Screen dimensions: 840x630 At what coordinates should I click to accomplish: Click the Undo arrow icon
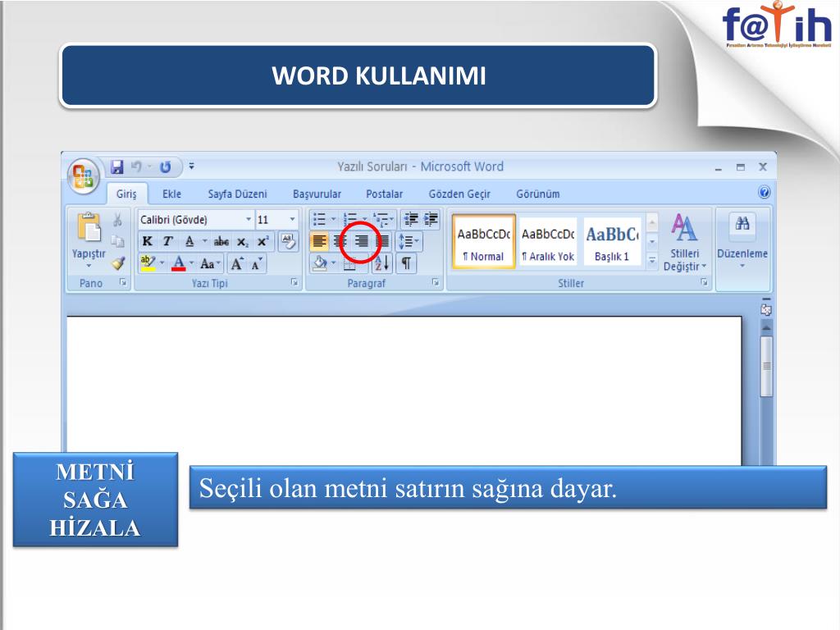click(x=137, y=167)
